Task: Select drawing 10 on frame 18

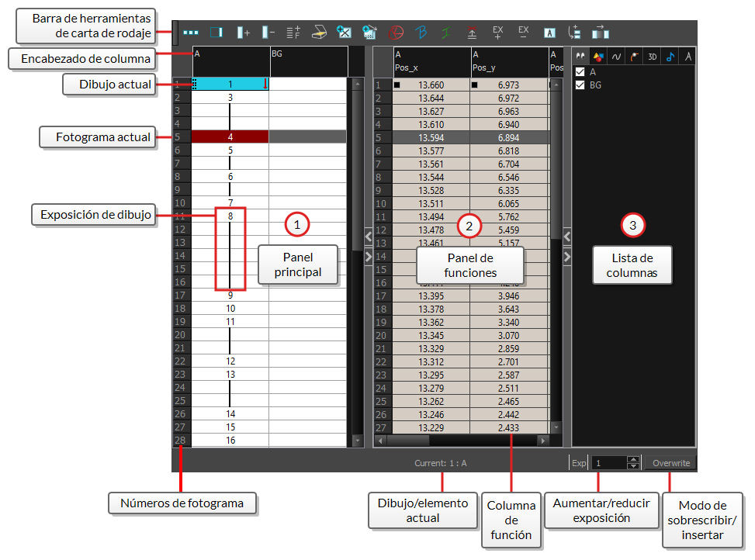Action: (x=230, y=309)
